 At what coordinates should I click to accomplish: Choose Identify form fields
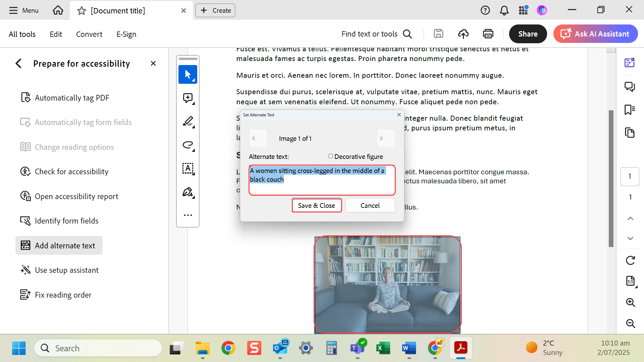point(59,221)
